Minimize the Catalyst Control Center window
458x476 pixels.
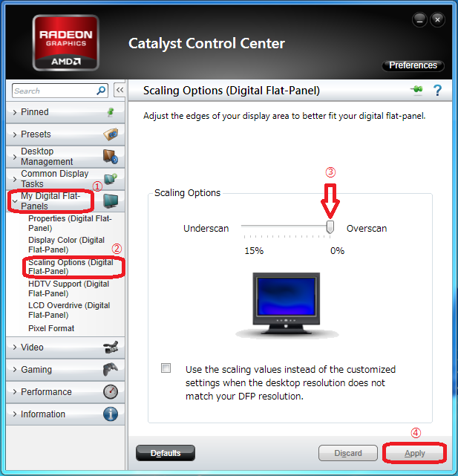[419, 20]
